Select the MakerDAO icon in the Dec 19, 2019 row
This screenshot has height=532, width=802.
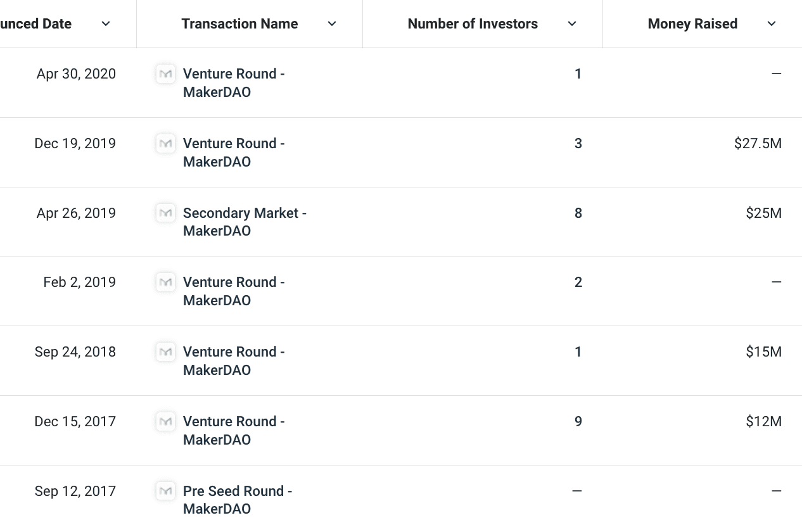pos(165,143)
